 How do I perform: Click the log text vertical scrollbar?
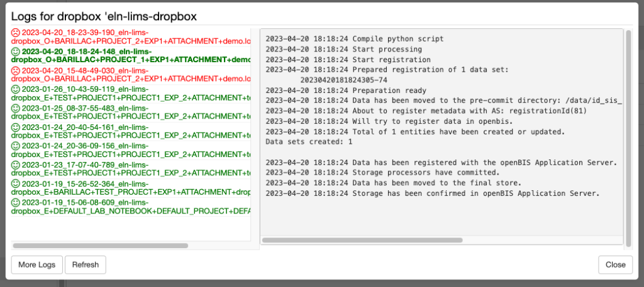628,139
